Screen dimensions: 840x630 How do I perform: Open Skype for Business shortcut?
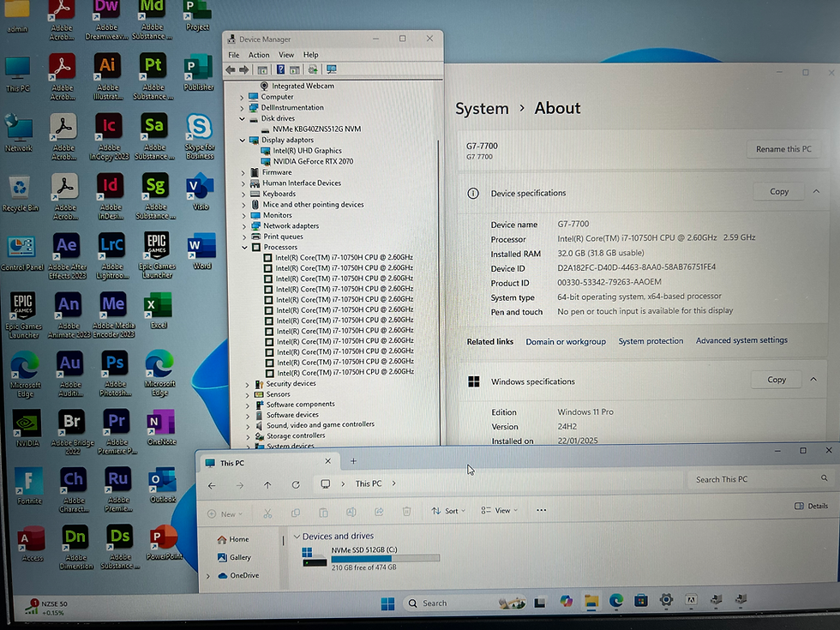(199, 136)
